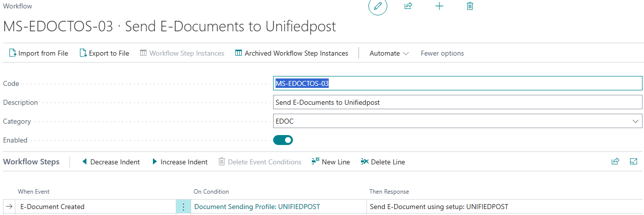This screenshot has width=644, height=215.
Task: Click the Share icon at top
Action: [408, 6]
